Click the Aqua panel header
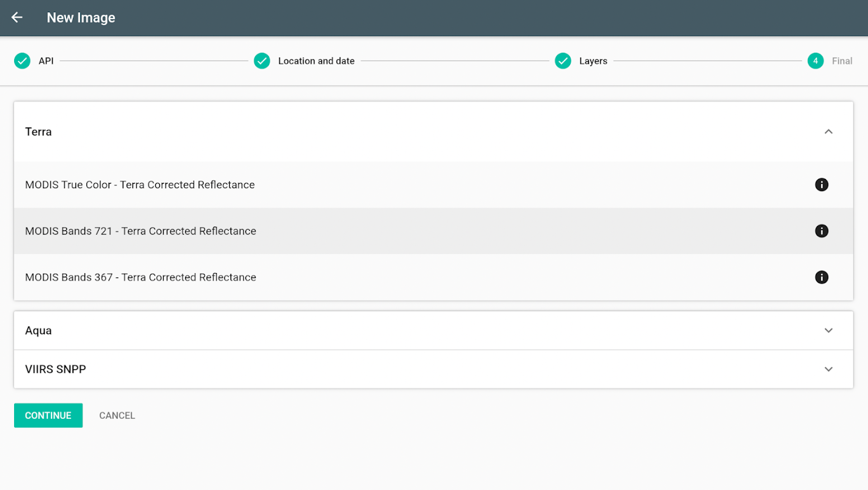The height and width of the screenshot is (490, 868). tap(433, 331)
